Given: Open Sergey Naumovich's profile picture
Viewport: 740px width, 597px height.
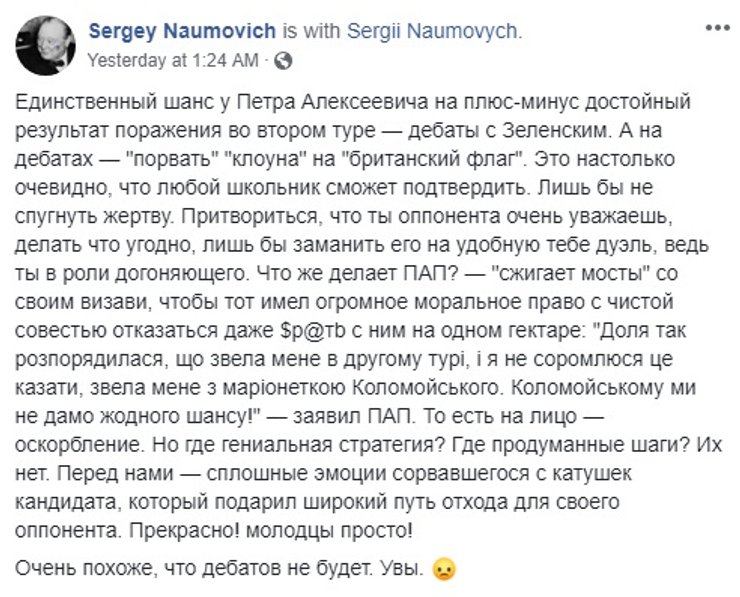Looking at the screenshot, I should pos(44,44).
